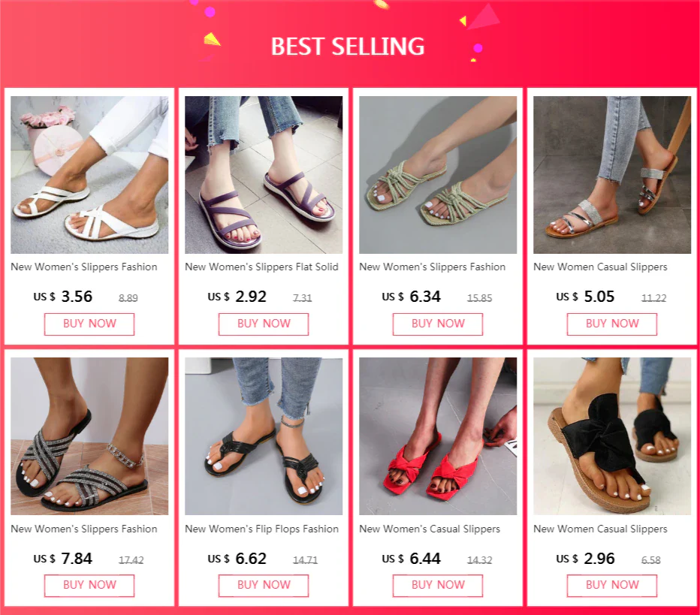Click BUY NOW for the $6.44 red slippers
This screenshot has width=700, height=615.
[x=437, y=586]
